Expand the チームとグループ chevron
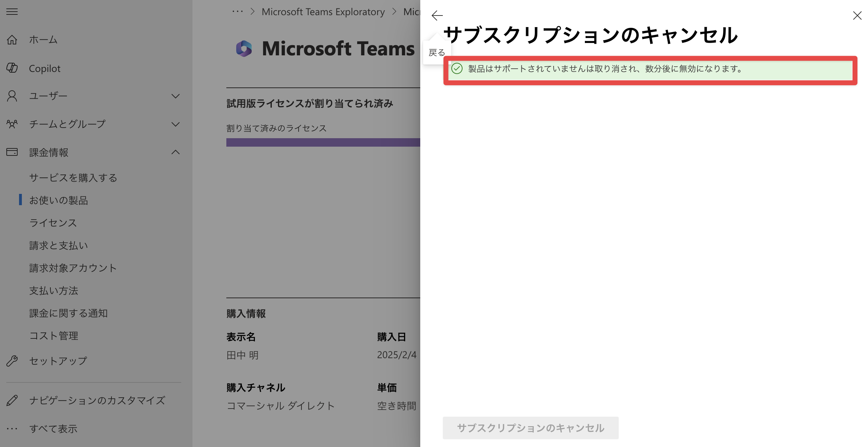The image size is (868, 447). click(176, 124)
